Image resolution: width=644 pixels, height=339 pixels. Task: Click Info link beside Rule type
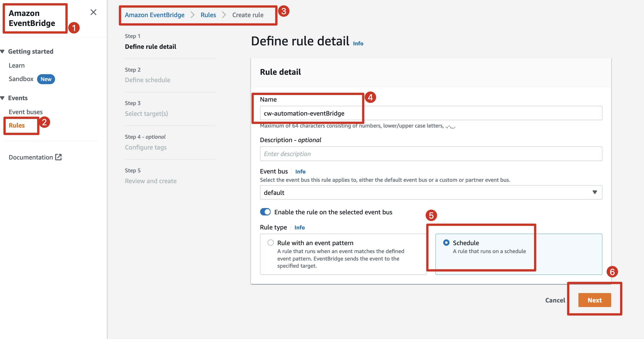pyautogui.click(x=299, y=227)
